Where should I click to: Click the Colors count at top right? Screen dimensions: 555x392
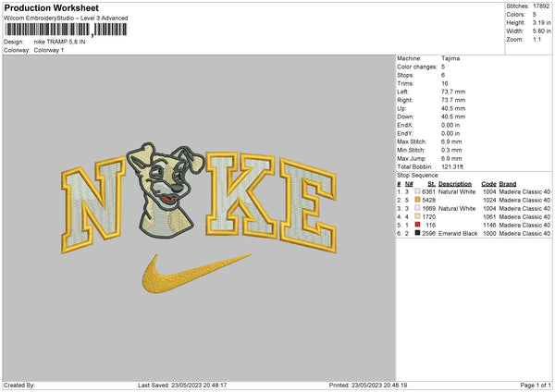click(535, 15)
